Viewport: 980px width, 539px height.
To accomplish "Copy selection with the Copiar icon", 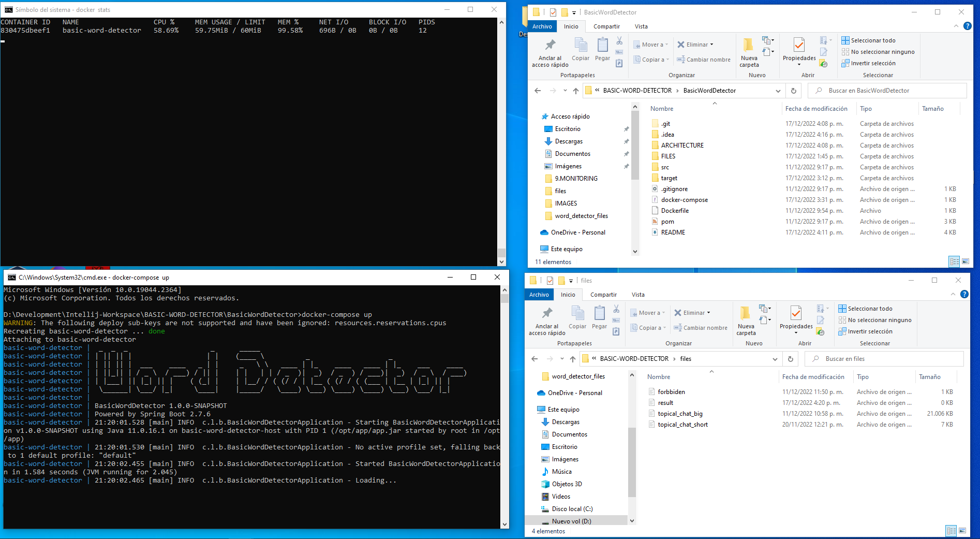I will coord(581,50).
